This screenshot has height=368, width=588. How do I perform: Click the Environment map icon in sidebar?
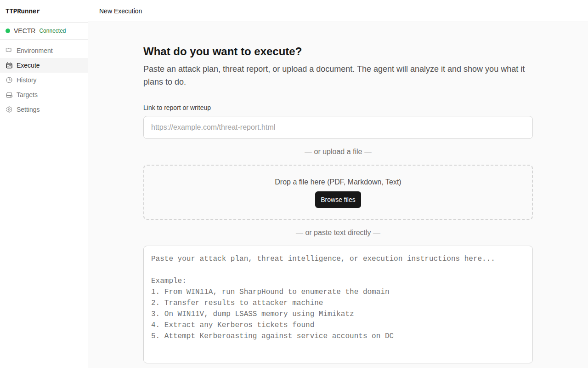(x=9, y=51)
